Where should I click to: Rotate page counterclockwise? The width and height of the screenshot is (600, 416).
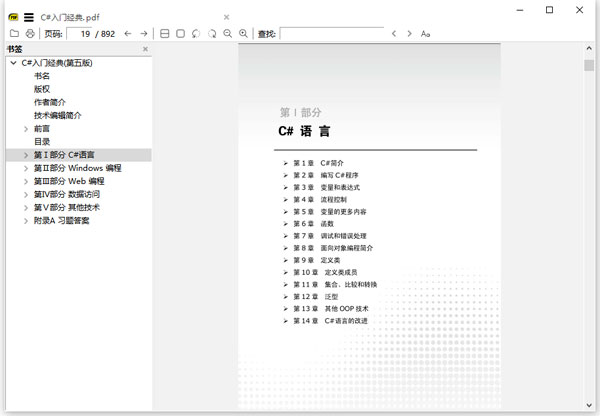click(x=196, y=34)
